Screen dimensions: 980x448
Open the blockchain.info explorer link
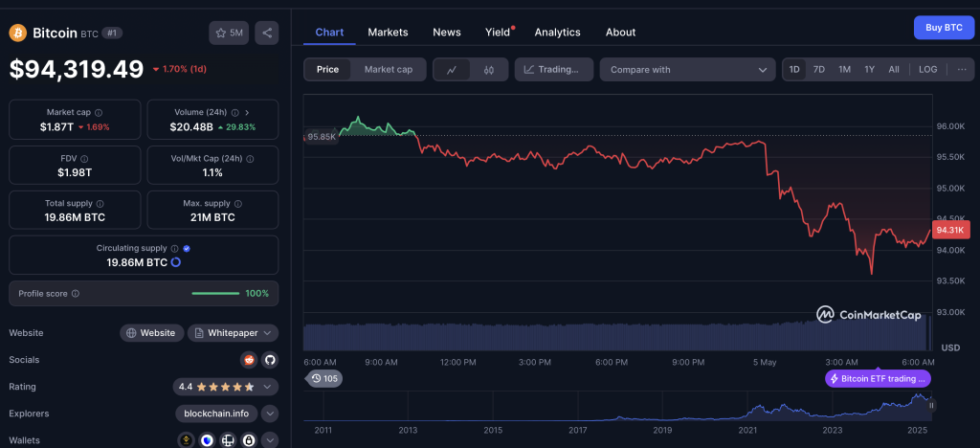click(x=217, y=414)
